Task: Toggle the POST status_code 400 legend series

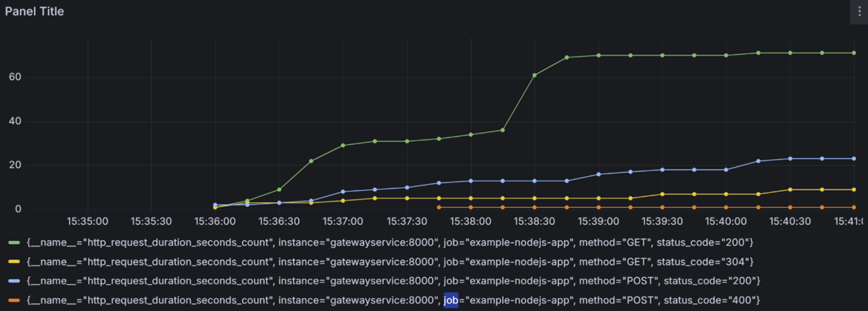Action: point(393,300)
